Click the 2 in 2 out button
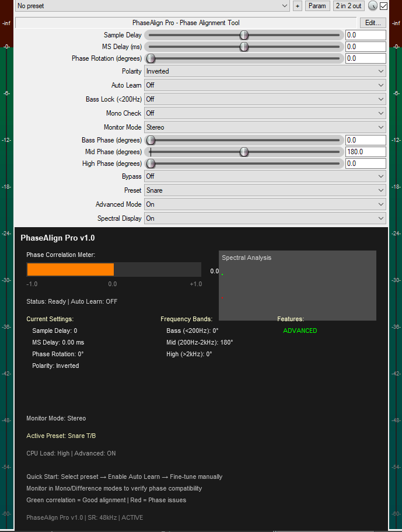Screen dimensions: 402x532 coord(349,6)
